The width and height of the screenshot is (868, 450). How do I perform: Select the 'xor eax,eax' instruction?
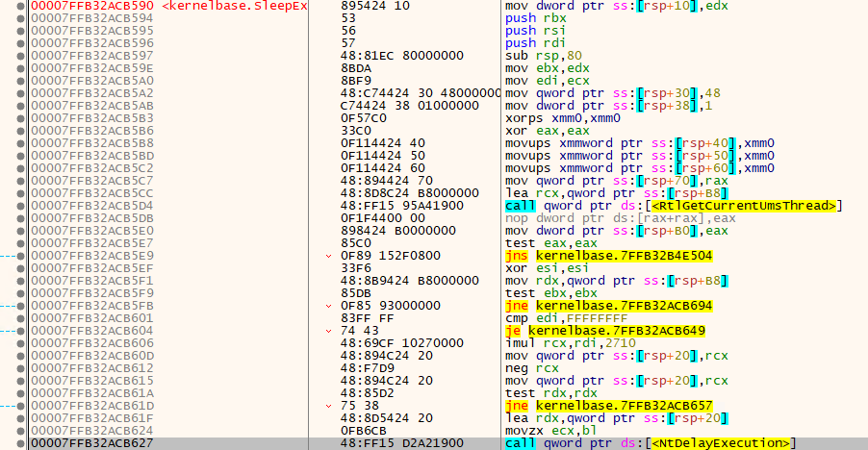click(x=548, y=131)
